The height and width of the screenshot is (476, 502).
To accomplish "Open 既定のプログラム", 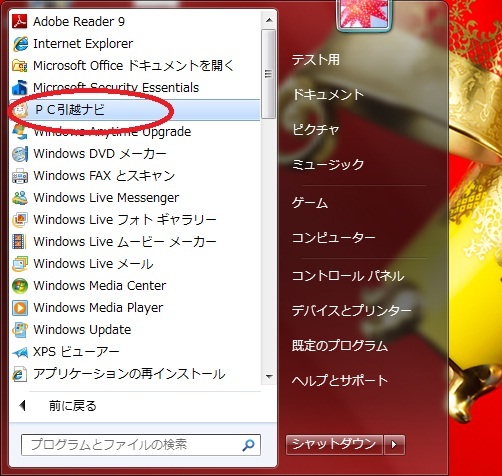I will (340, 346).
